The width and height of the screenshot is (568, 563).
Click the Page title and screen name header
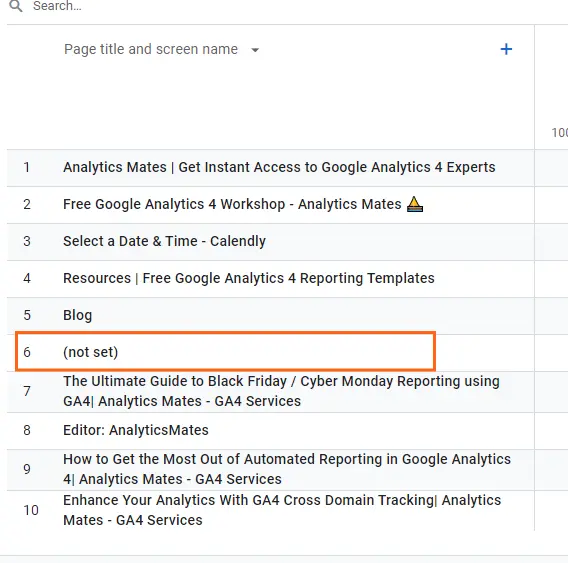tap(151, 49)
